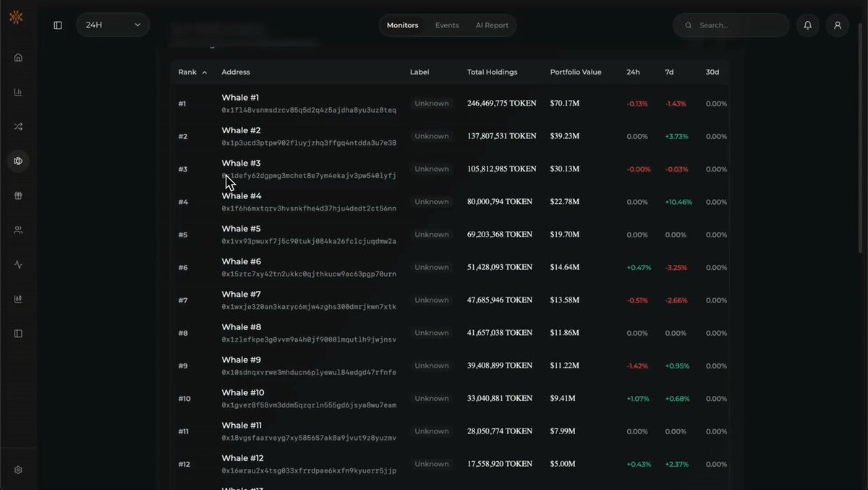The width and height of the screenshot is (868, 490).
Task: Open the gift box sidebar icon
Action: coord(18,195)
